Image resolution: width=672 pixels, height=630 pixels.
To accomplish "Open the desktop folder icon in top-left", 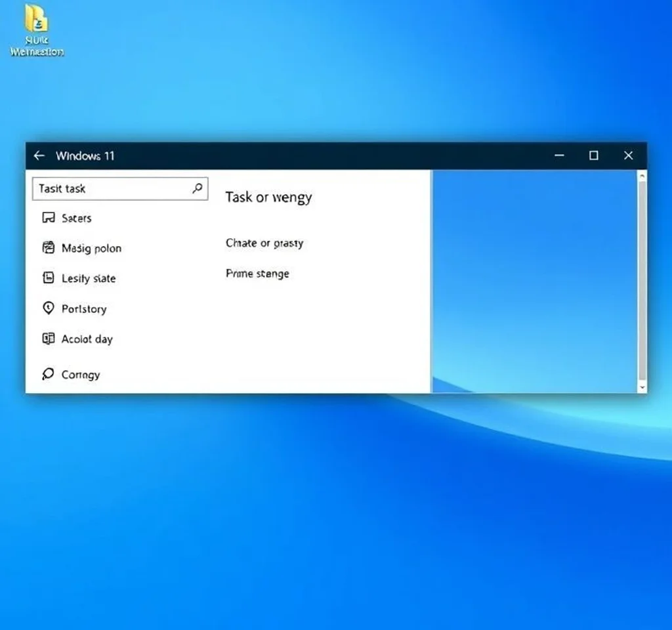I will (x=37, y=20).
